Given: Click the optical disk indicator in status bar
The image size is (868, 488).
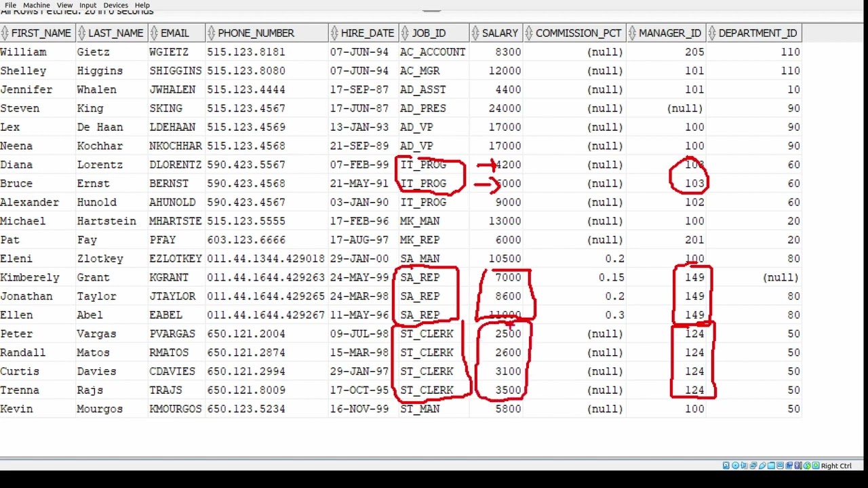Looking at the screenshot, I should (x=736, y=466).
